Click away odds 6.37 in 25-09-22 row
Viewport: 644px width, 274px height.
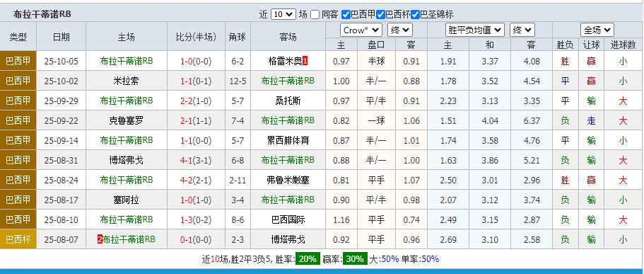532,120
